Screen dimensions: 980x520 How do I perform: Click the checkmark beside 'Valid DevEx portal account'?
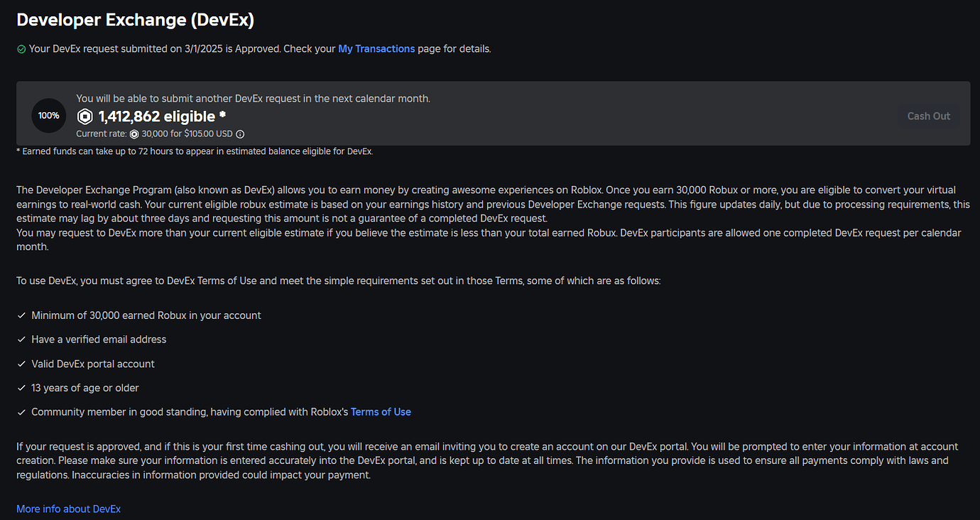coord(21,363)
